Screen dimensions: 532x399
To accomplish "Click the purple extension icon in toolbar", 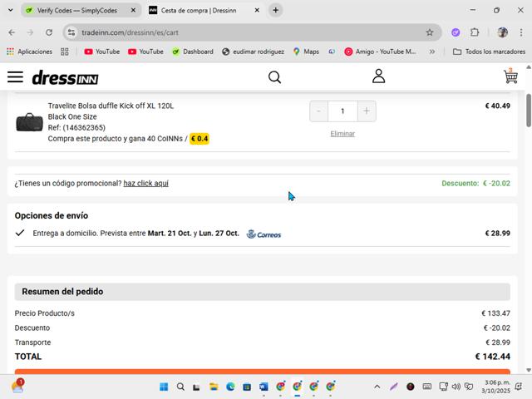I will click(x=456, y=32).
